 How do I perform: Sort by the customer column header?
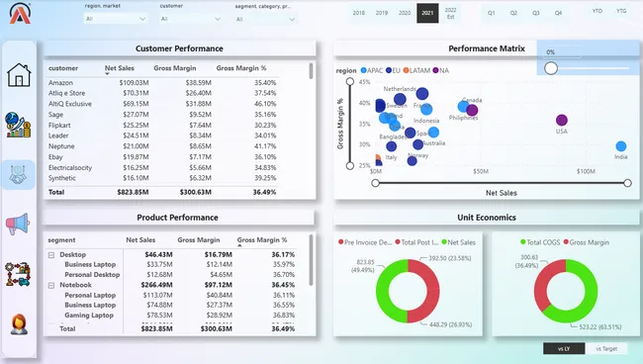[63, 68]
